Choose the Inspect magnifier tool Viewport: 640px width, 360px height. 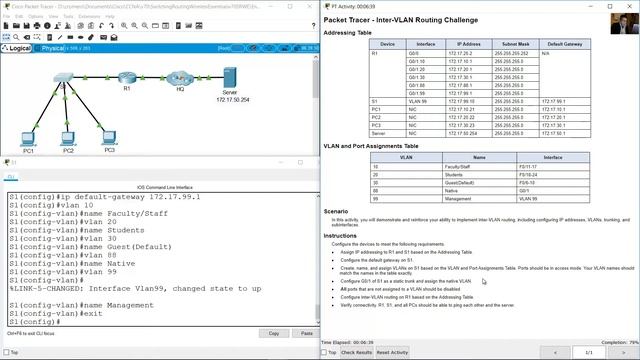click(x=16, y=37)
